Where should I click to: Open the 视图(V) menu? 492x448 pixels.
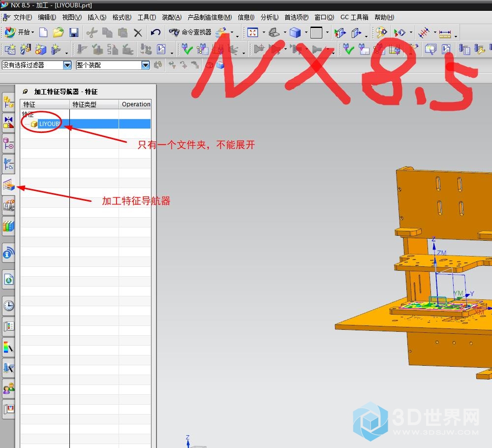72,17
